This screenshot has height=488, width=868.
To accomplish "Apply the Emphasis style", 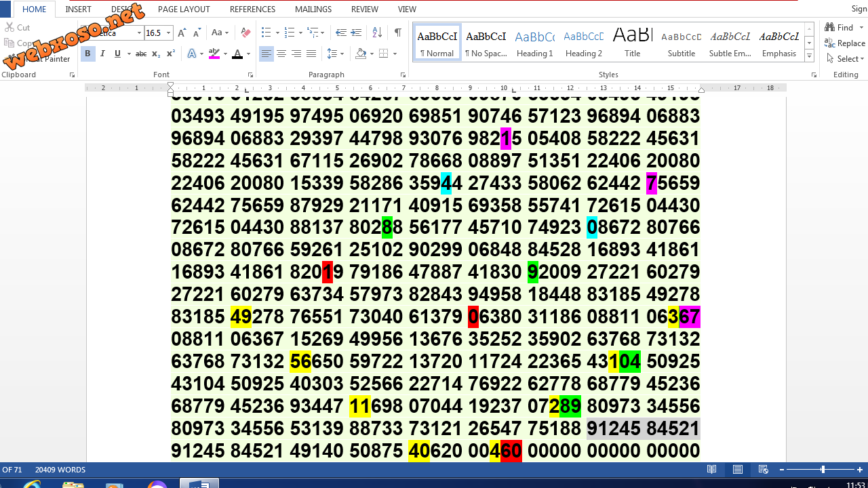I will click(x=779, y=43).
